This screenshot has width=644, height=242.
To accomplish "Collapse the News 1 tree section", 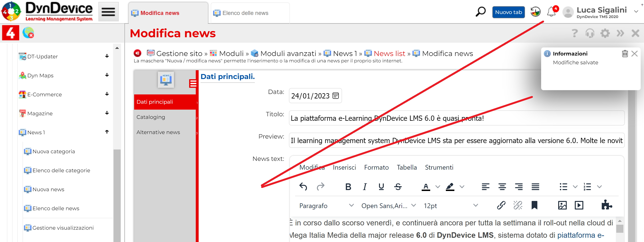I will pyautogui.click(x=107, y=132).
